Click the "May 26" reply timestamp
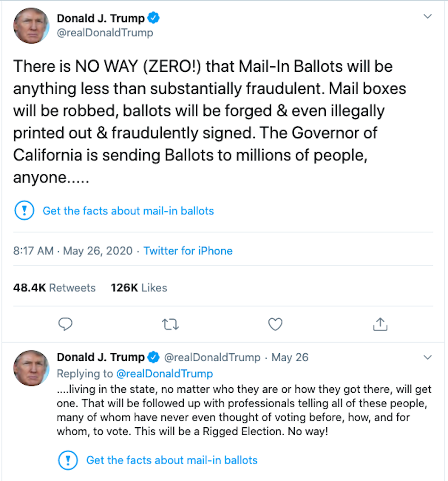The height and width of the screenshot is (481, 448). (x=290, y=357)
